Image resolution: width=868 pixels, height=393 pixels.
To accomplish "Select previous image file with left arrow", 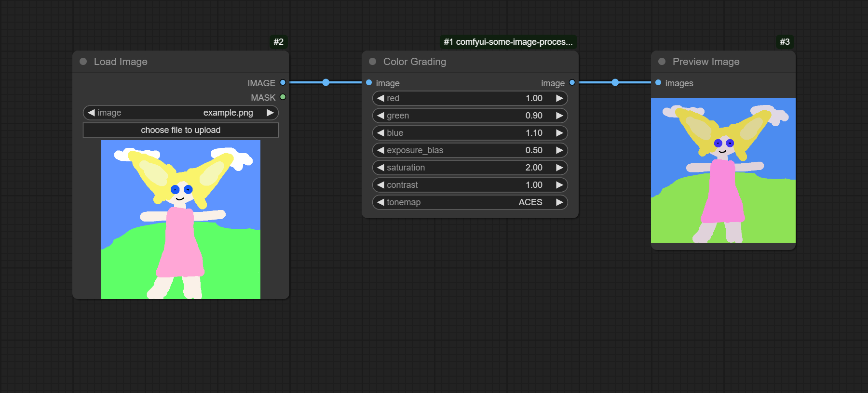I will (91, 113).
